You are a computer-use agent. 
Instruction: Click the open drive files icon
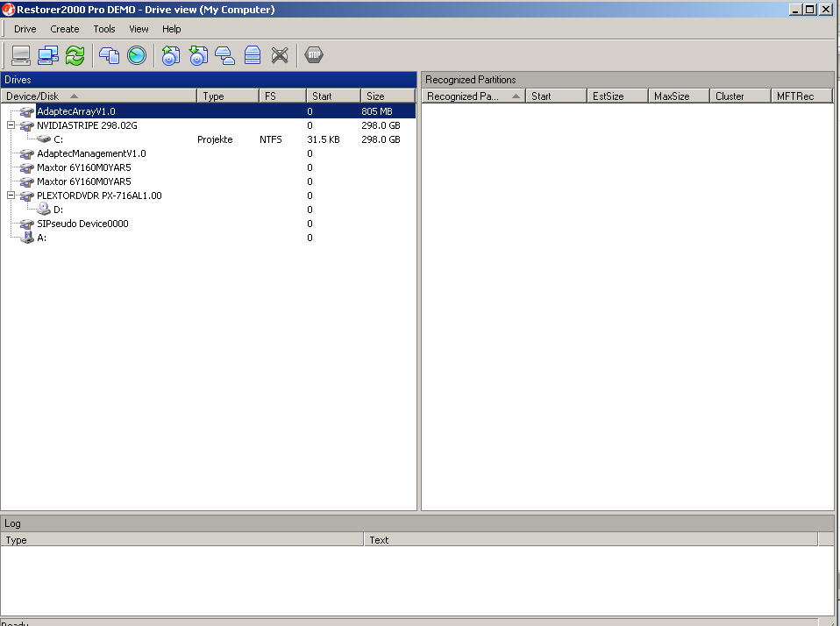point(110,55)
